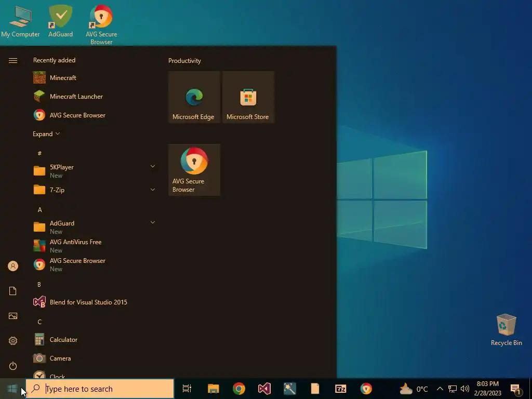Open Settings gear in Start sidebar
Screen dimensions: 532x399
click(x=13, y=341)
